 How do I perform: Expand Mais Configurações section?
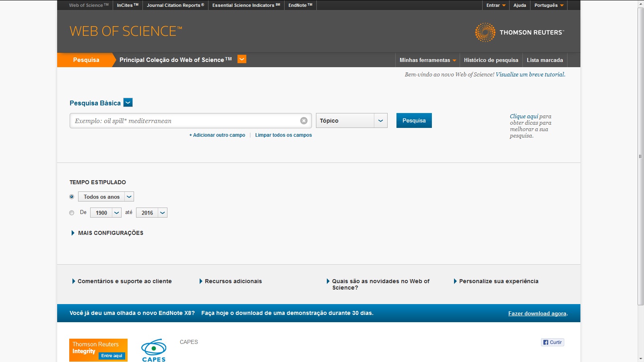pyautogui.click(x=107, y=233)
